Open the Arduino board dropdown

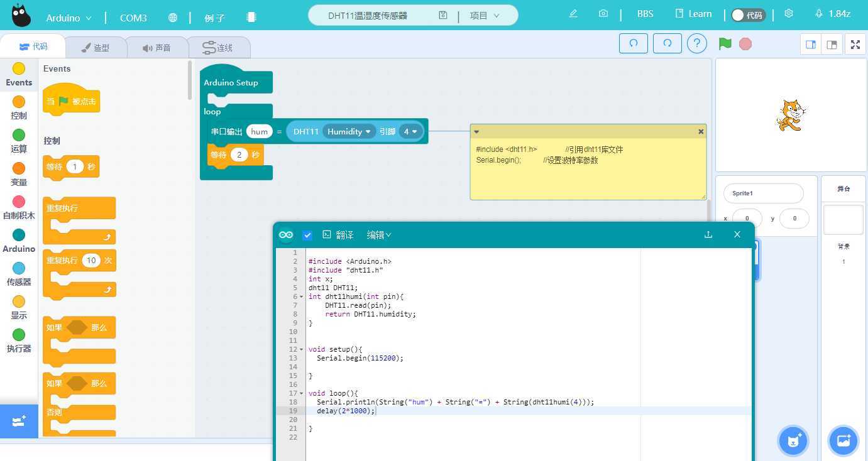click(69, 18)
